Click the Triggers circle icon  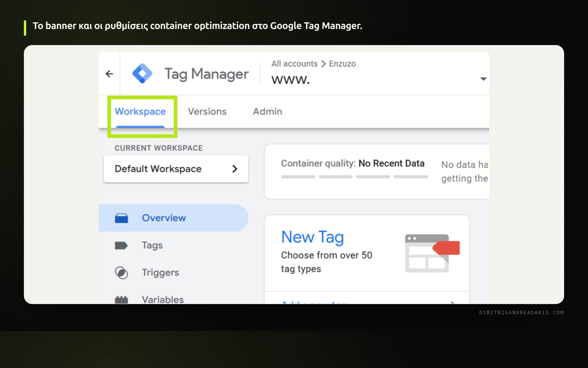click(x=121, y=273)
